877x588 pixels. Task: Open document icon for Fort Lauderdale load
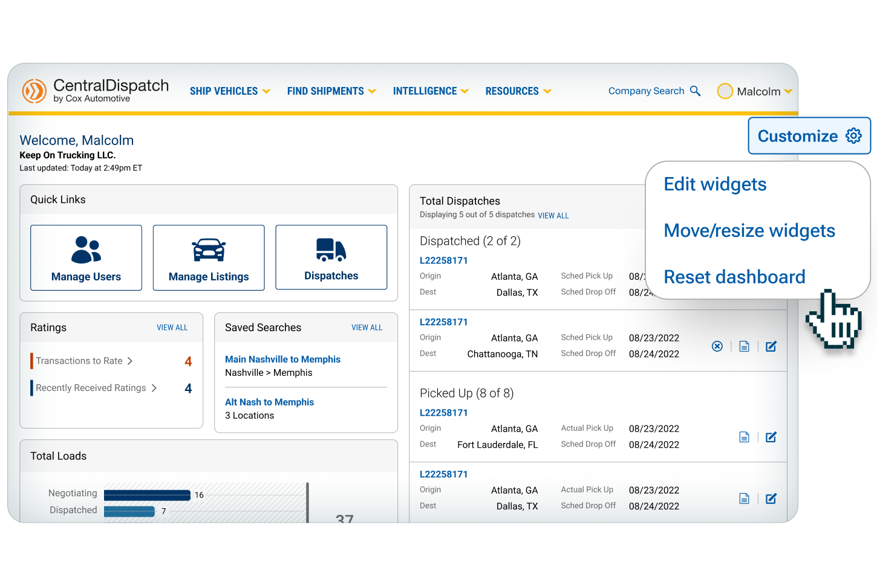[x=745, y=437]
